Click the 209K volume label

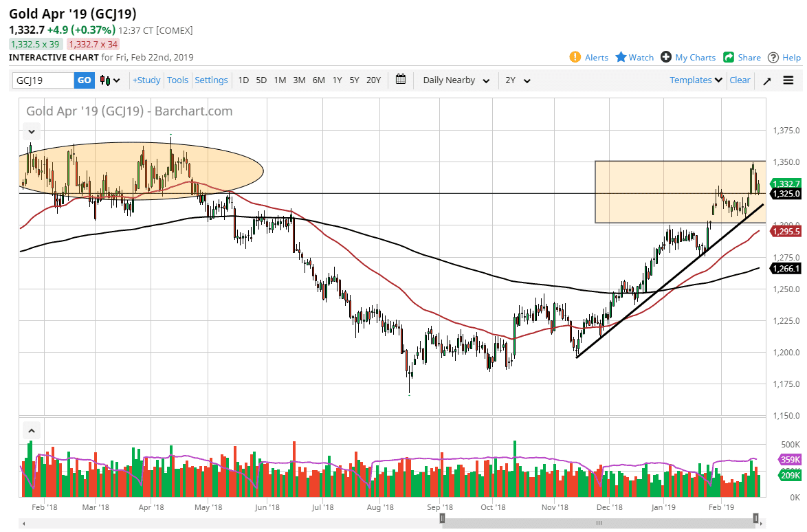tap(790, 476)
